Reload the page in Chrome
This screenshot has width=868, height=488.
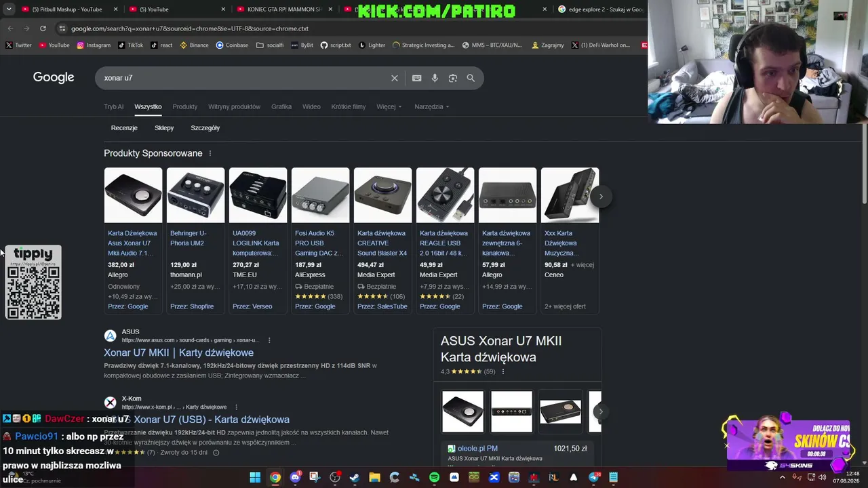pos(43,28)
